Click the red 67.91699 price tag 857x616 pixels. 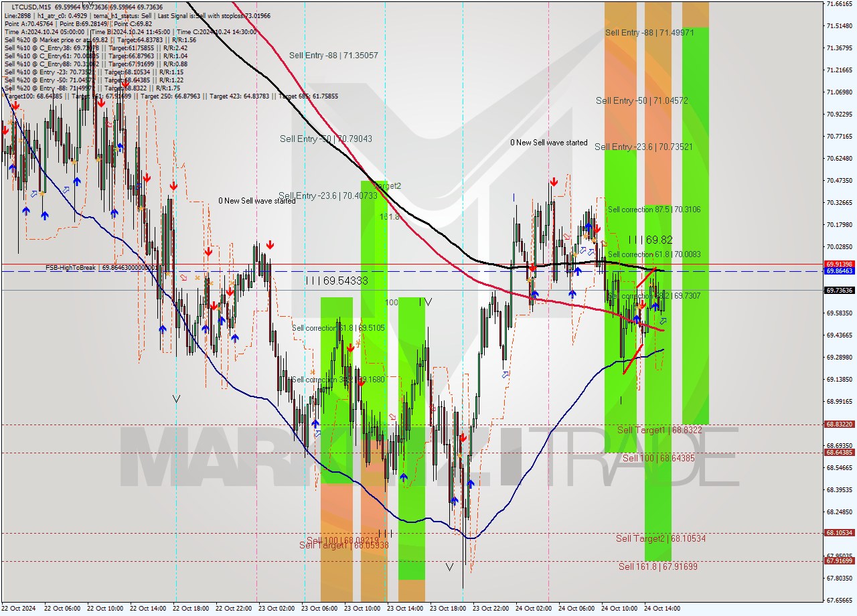(x=840, y=561)
